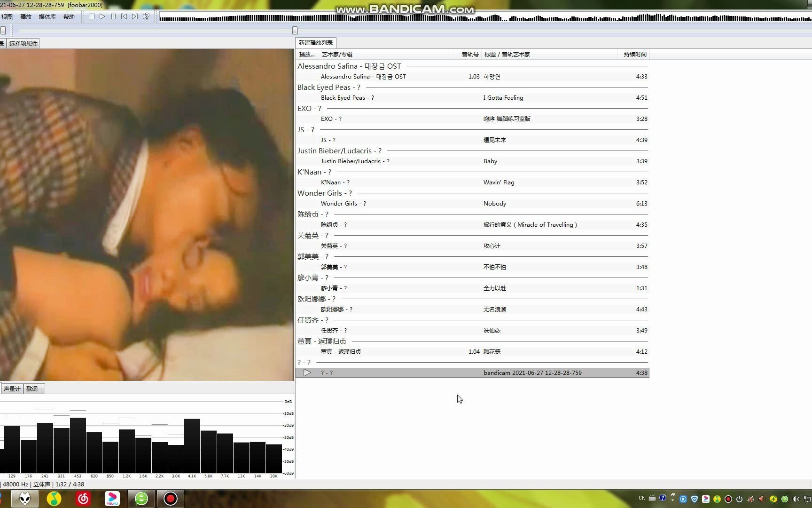812x508 pixels.
Task: Switch to the 声量计 tab
Action: [x=12, y=389]
